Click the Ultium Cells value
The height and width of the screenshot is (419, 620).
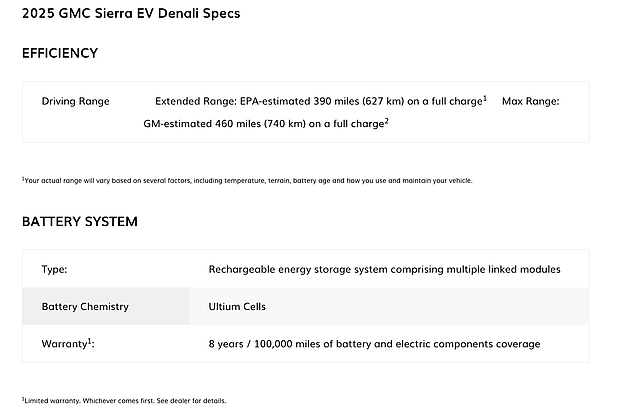(237, 306)
